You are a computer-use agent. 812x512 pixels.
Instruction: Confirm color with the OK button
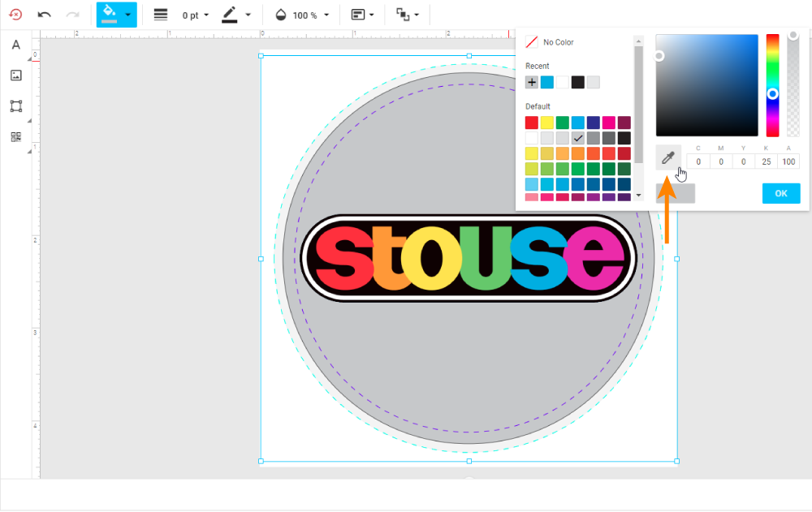pos(780,193)
